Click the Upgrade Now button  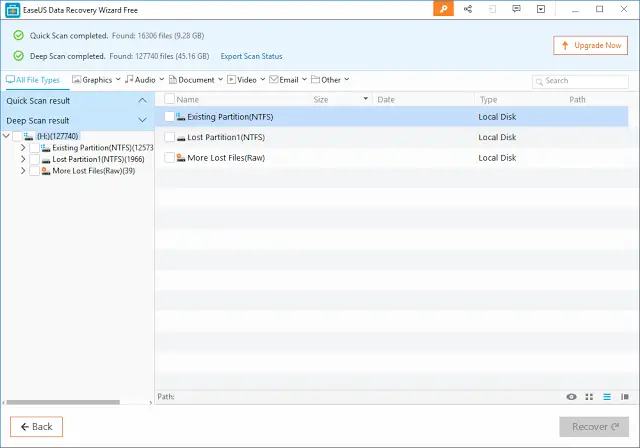590,45
